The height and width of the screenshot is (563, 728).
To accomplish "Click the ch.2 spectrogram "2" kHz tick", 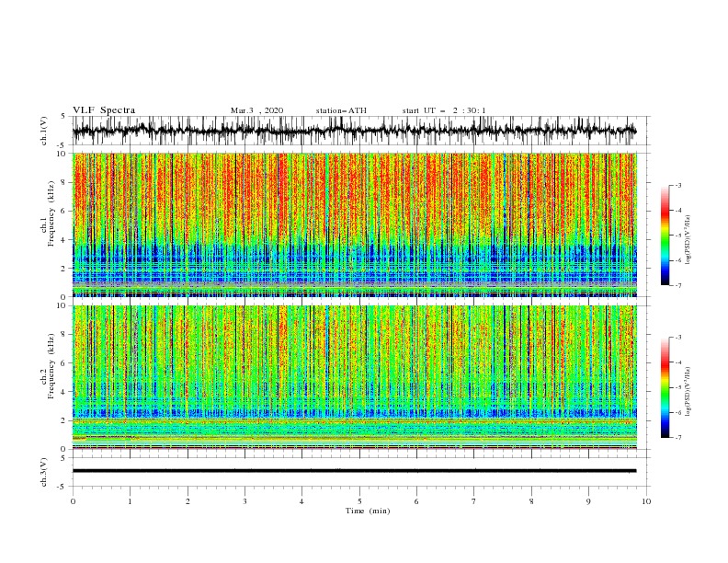I will coord(64,420).
